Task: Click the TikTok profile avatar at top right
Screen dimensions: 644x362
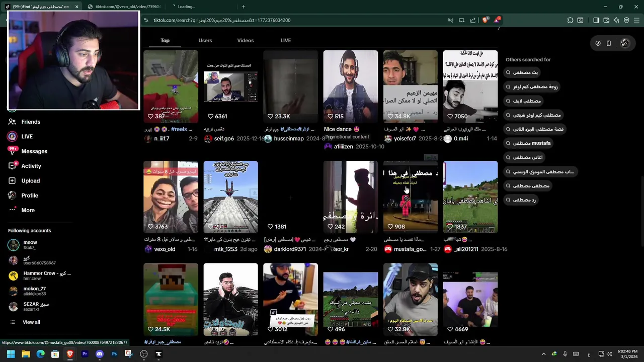Action: click(x=625, y=43)
